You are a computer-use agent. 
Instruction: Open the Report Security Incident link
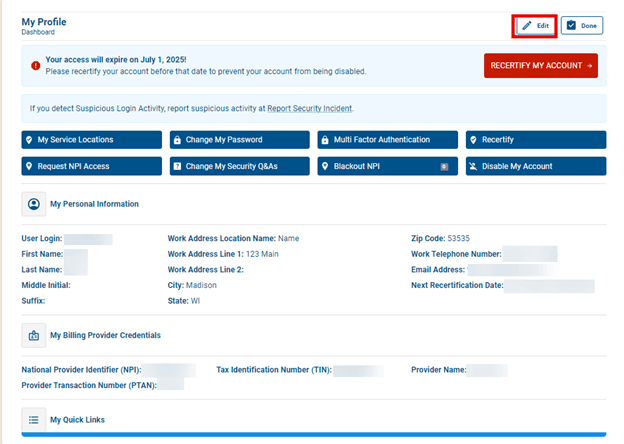tap(310, 108)
